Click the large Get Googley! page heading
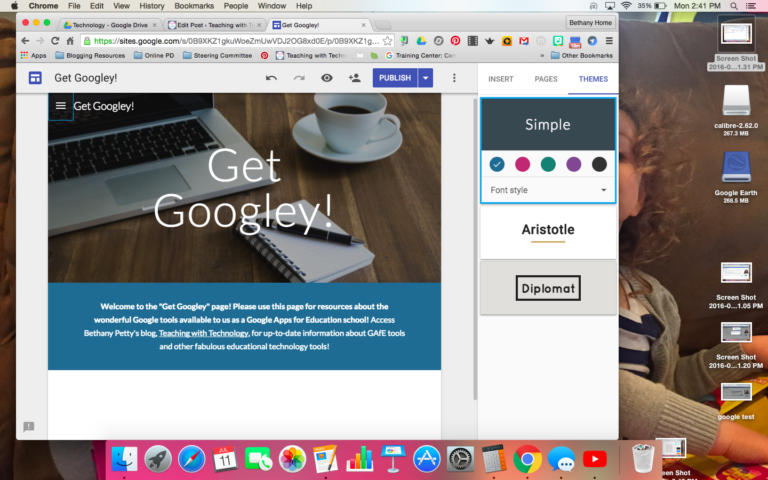The height and width of the screenshot is (480, 768). pos(243,190)
